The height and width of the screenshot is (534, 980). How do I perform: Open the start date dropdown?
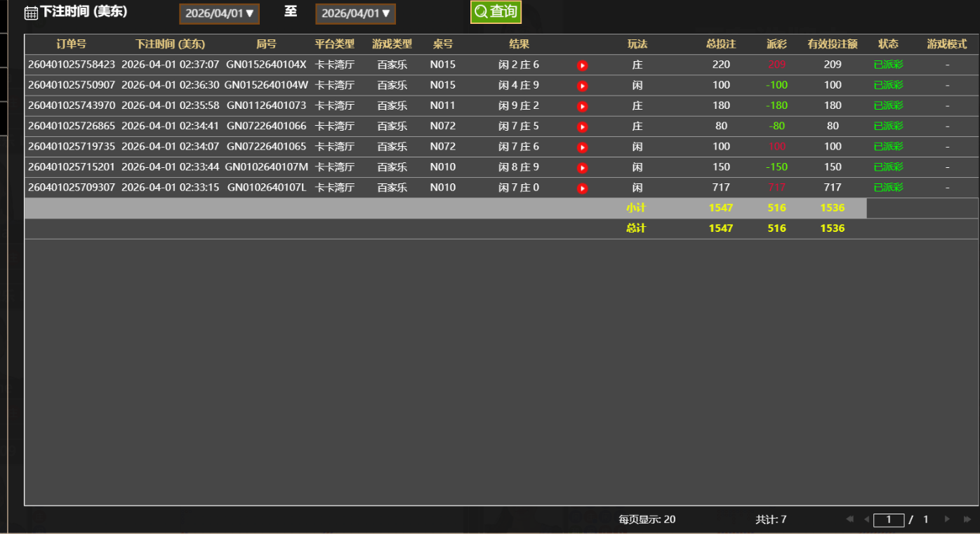(x=219, y=13)
